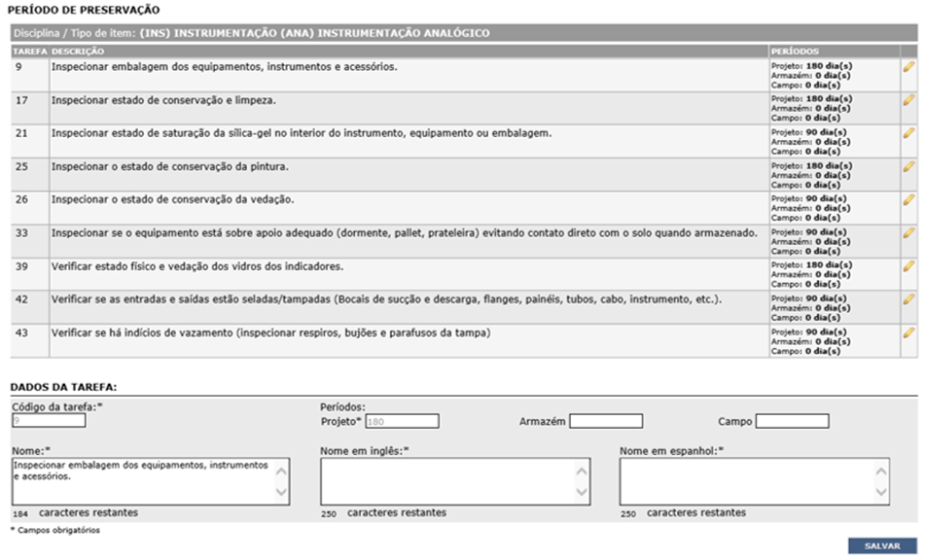Click the edit pencil for task 17

(x=908, y=100)
